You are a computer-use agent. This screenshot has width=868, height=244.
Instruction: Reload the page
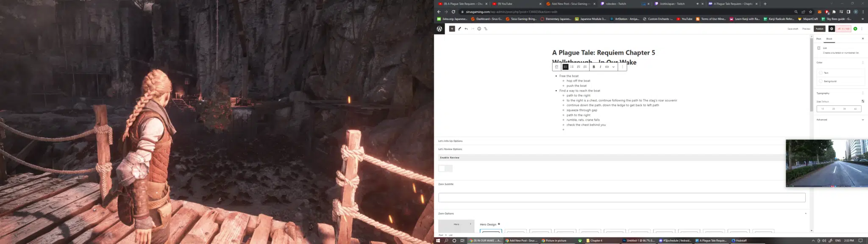(453, 12)
